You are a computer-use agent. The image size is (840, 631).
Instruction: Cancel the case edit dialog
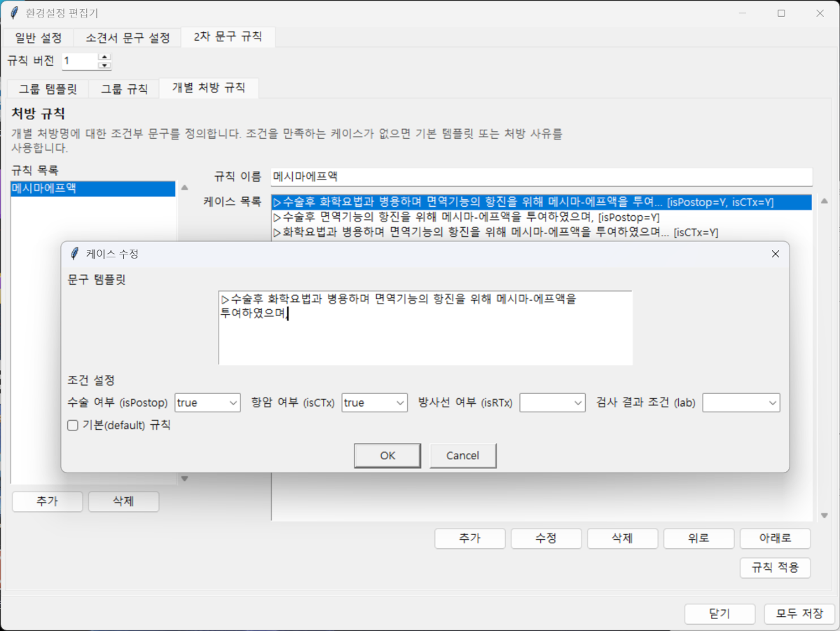[462, 456]
